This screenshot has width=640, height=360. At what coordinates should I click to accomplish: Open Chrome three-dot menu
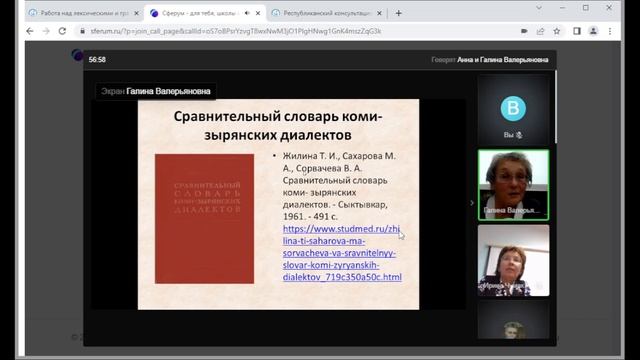610,31
